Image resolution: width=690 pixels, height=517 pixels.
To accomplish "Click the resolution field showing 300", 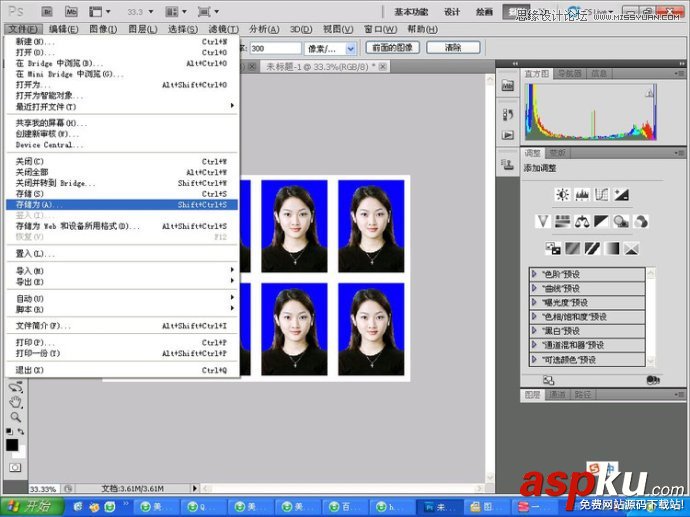I will (x=275, y=48).
